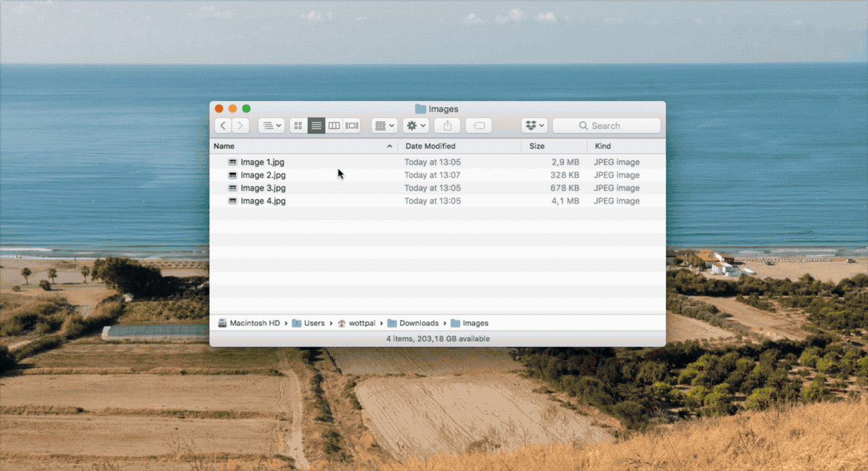Switch to Cover Flow view
868x471 pixels.
point(352,126)
